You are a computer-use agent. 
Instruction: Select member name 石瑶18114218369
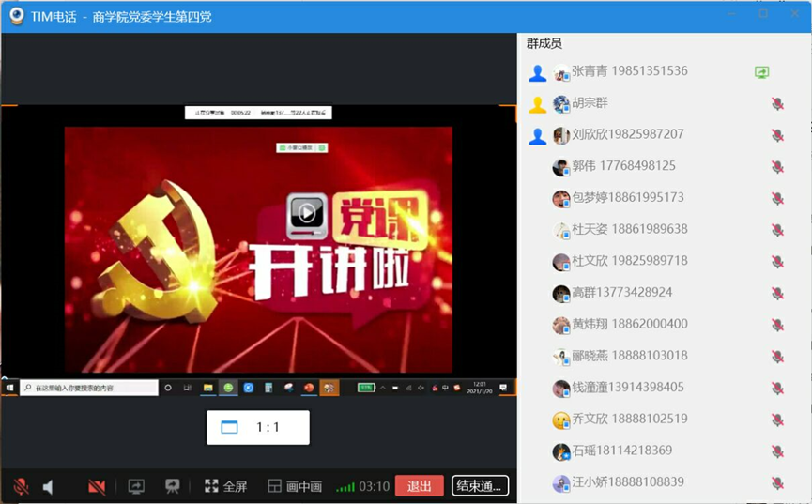coord(622,451)
